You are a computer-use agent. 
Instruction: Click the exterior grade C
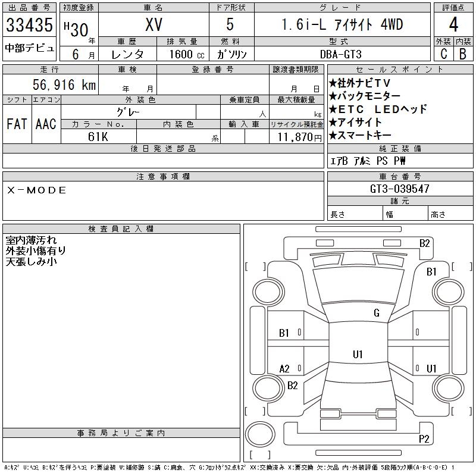point(444,54)
